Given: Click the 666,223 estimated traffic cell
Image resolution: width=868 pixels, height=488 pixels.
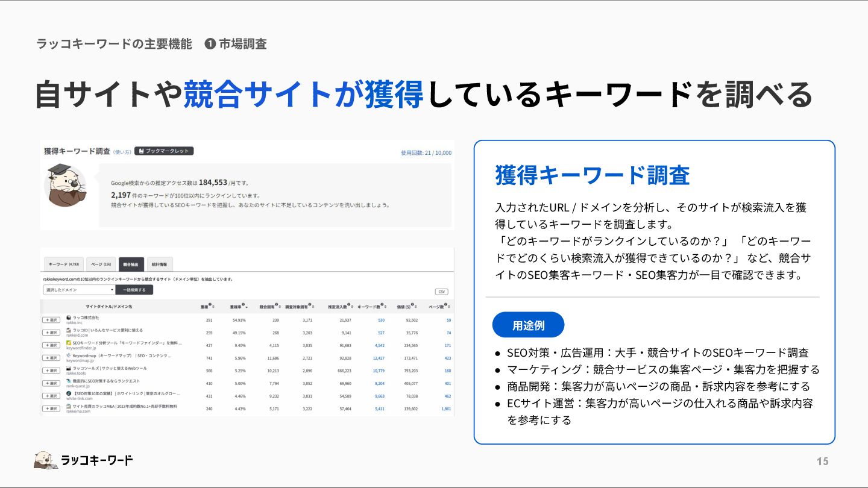Looking at the screenshot, I should click(344, 371).
